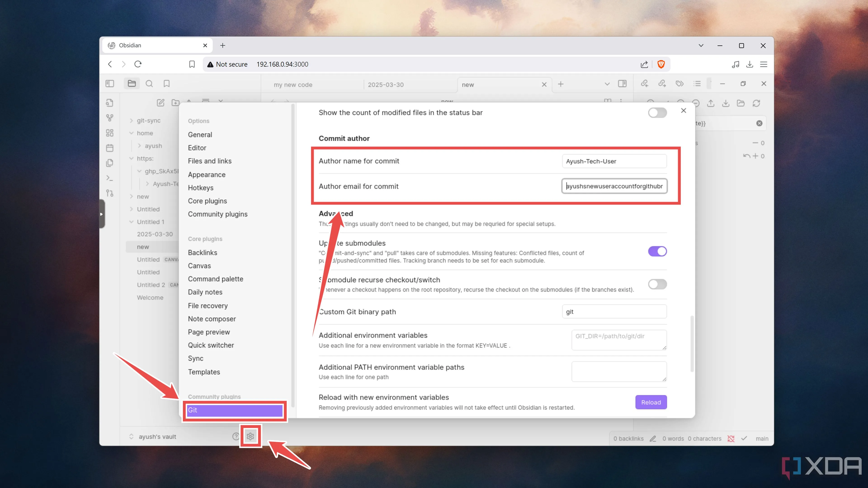Open the browser hamburger menu

click(x=764, y=64)
